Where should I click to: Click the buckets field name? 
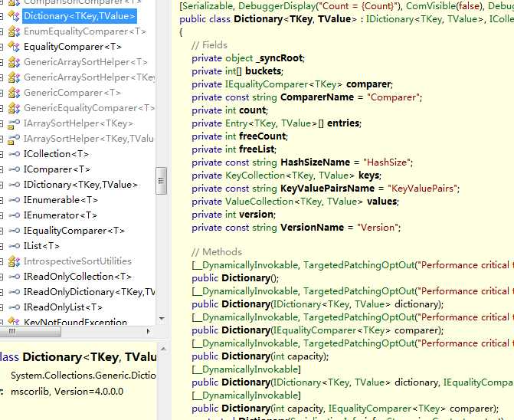pyautogui.click(x=264, y=71)
